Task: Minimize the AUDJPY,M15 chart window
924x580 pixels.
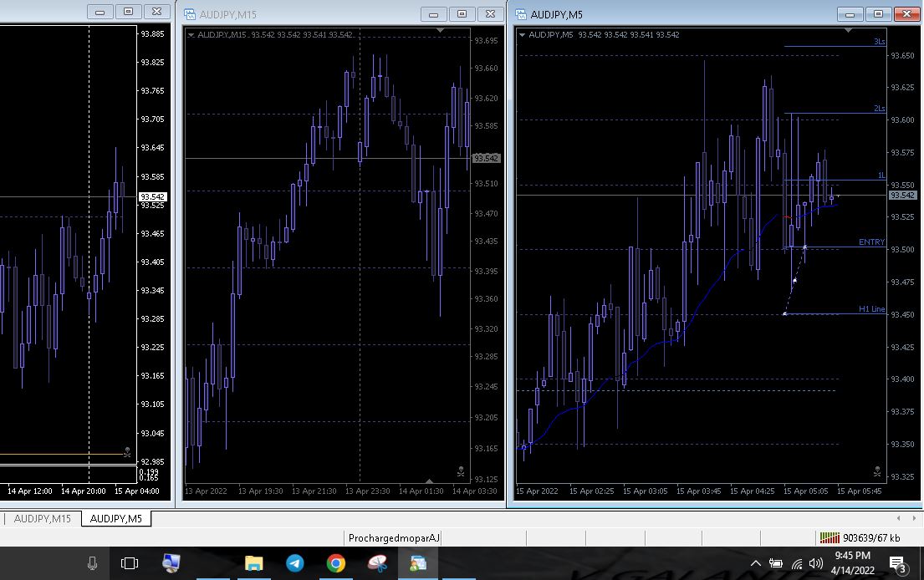Action: click(x=433, y=14)
